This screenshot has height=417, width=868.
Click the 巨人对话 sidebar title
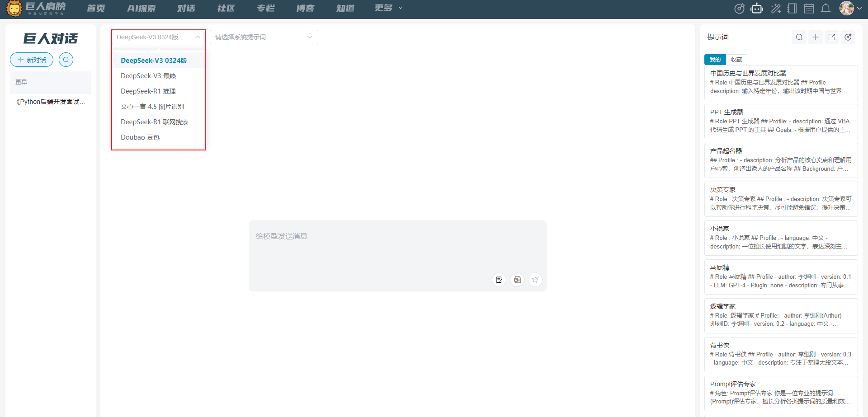[51, 38]
